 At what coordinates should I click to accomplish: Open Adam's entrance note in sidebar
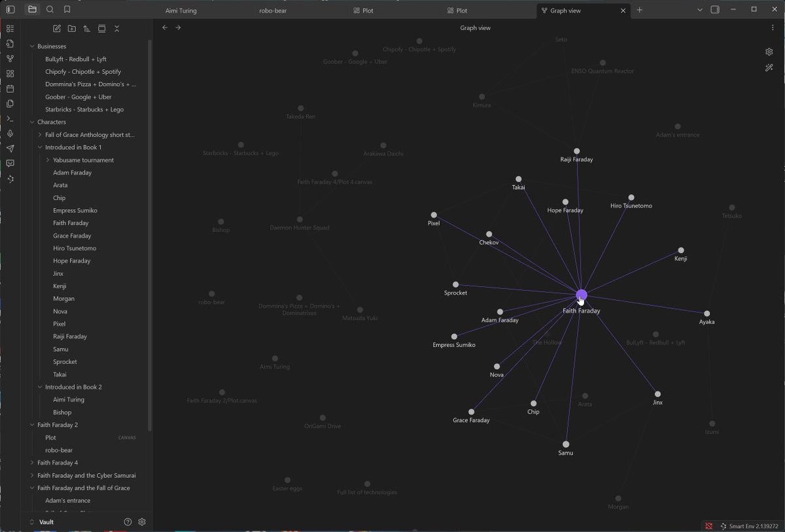pos(68,501)
